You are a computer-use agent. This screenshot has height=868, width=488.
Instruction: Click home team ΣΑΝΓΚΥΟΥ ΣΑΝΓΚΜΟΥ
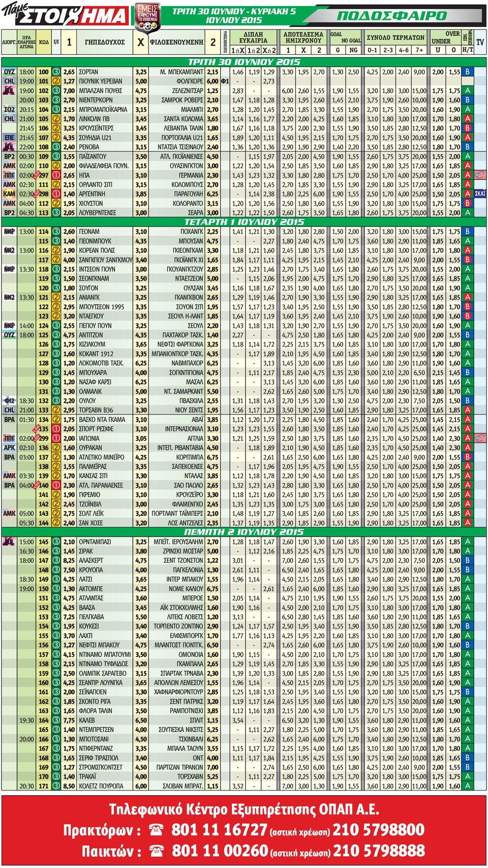pyautogui.click(x=106, y=260)
